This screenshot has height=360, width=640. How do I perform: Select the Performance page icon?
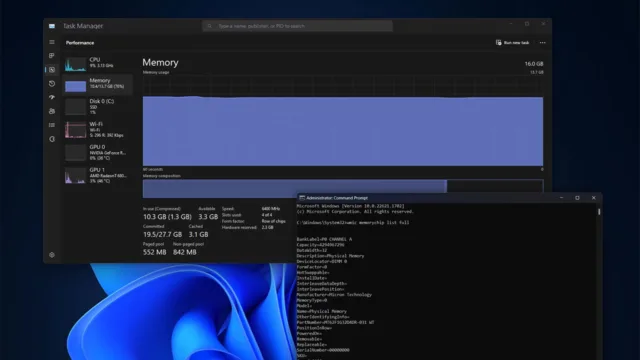click(x=52, y=70)
